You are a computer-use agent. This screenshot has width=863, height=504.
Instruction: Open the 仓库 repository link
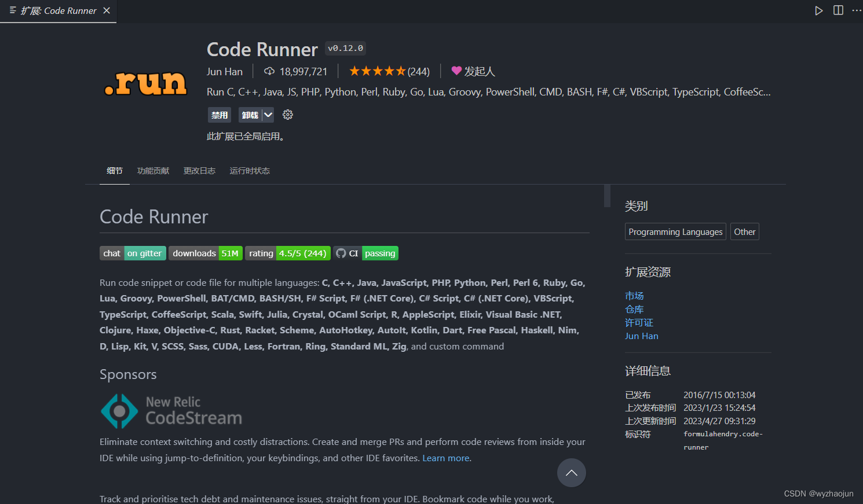click(x=634, y=309)
